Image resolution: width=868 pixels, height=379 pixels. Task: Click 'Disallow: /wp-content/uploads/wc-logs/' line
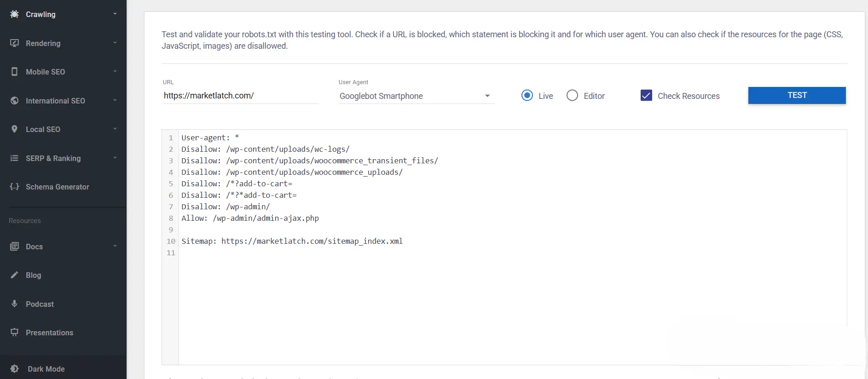click(266, 149)
